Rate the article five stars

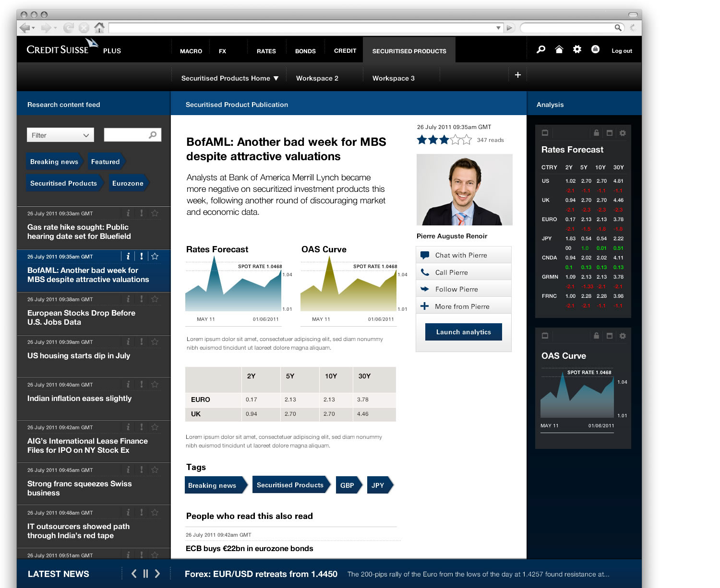pos(467,140)
